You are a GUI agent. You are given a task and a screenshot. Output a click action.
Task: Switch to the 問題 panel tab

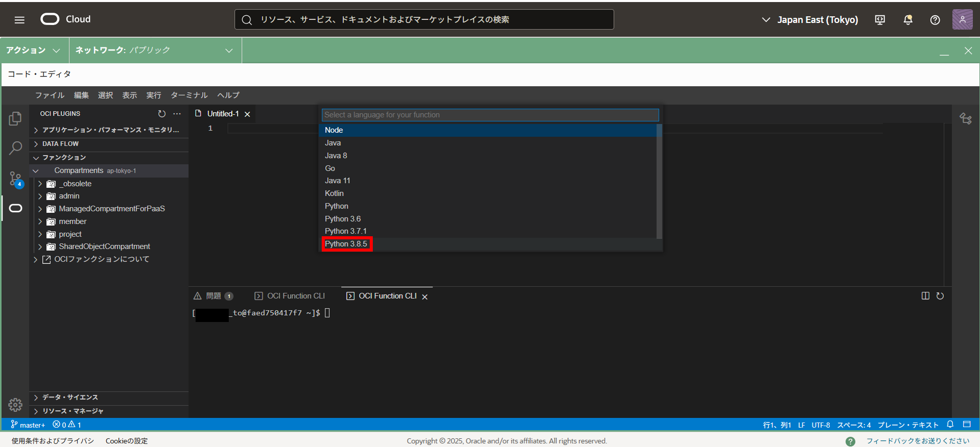(213, 296)
